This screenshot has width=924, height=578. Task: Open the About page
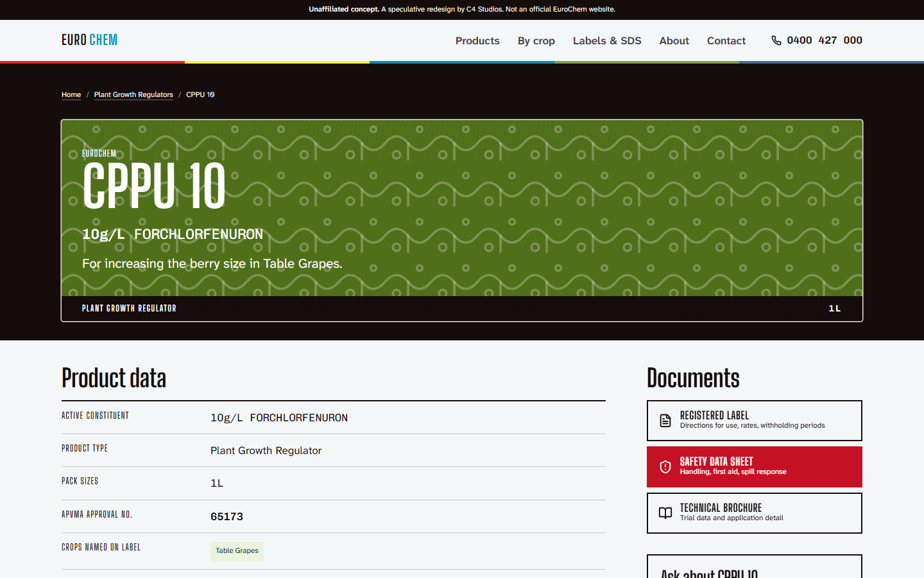pos(674,40)
